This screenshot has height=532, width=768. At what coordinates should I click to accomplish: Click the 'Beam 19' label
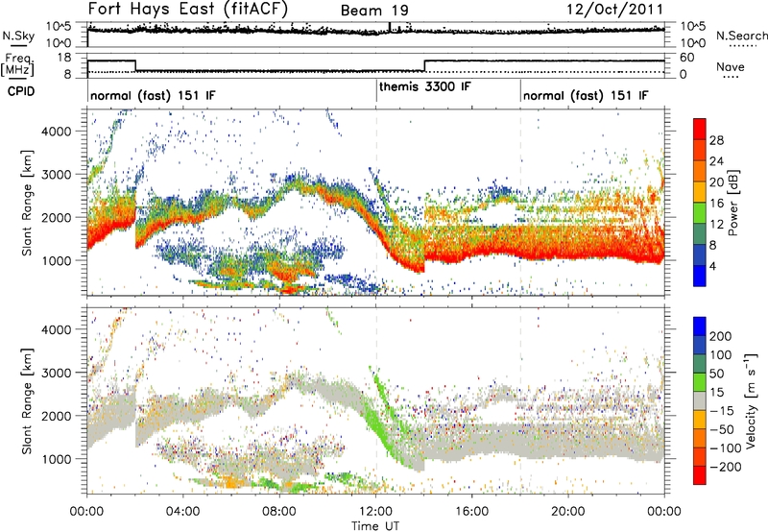click(374, 11)
